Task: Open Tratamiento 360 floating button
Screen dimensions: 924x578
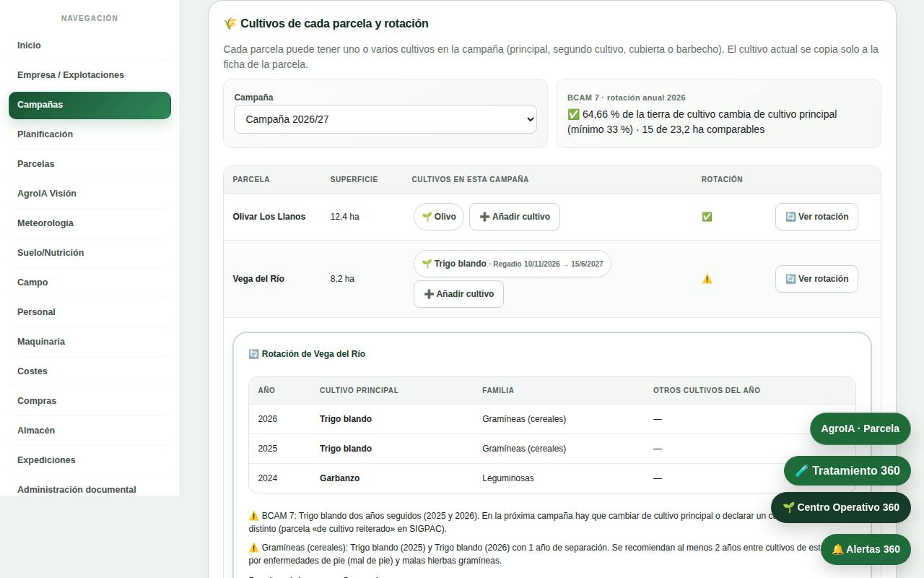Action: (x=847, y=471)
